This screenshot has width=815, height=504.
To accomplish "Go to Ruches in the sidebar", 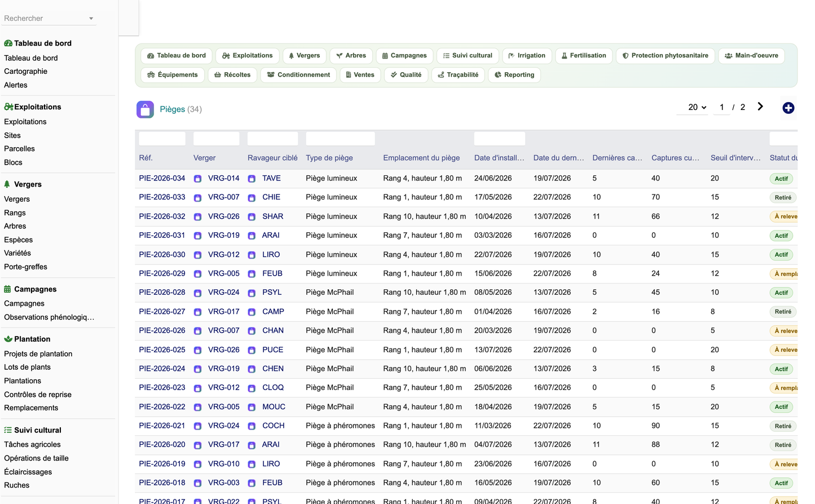I will [17, 485].
